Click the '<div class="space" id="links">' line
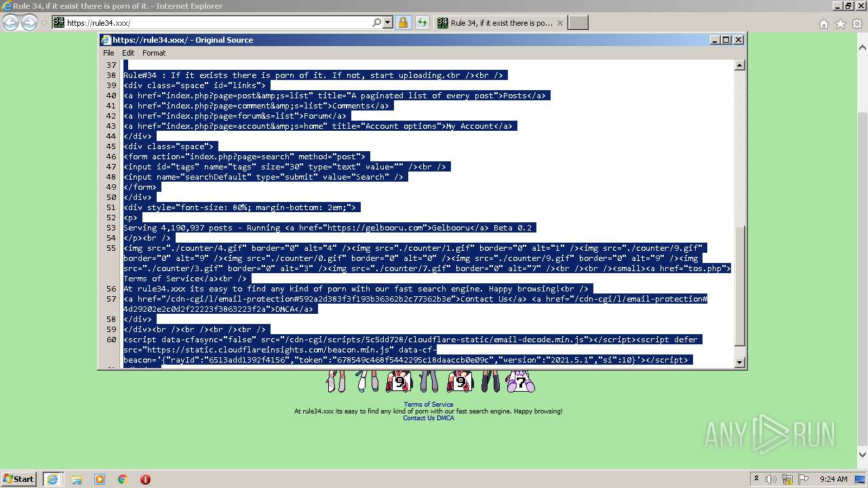This screenshot has height=488, width=868. 195,85
